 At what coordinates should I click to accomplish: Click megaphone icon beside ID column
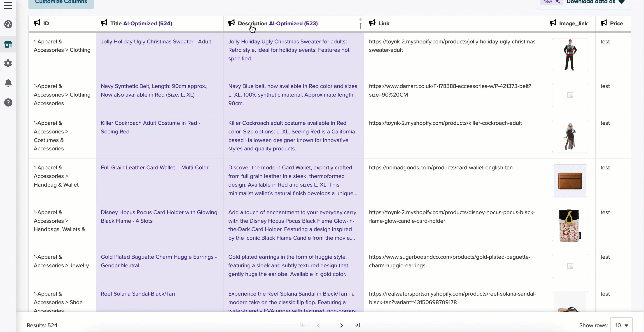pos(37,23)
